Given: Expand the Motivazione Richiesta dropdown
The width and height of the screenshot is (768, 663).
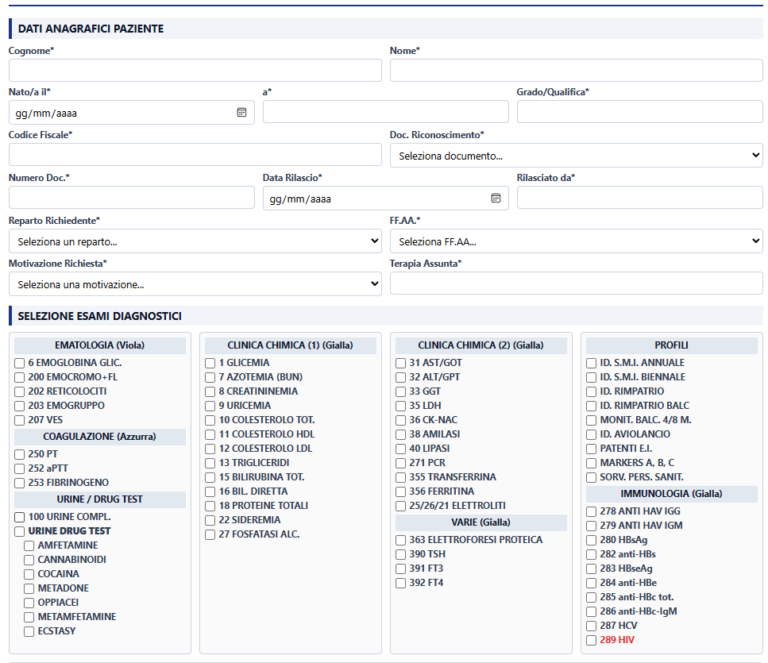Looking at the screenshot, I should click(x=195, y=284).
